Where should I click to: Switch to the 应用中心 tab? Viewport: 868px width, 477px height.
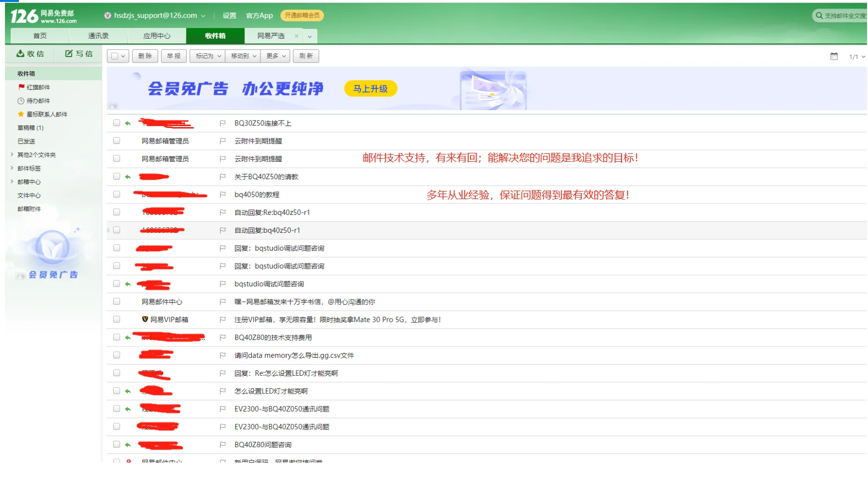(157, 36)
